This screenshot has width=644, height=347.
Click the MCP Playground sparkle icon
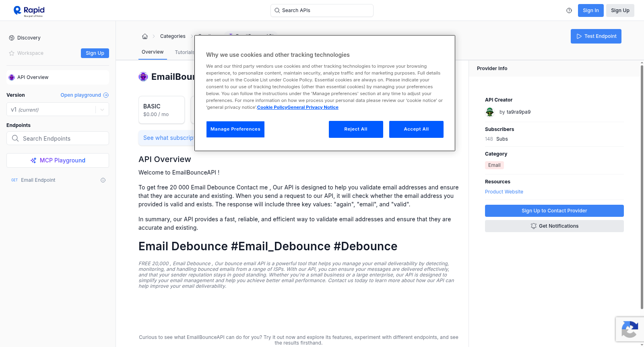coord(33,160)
